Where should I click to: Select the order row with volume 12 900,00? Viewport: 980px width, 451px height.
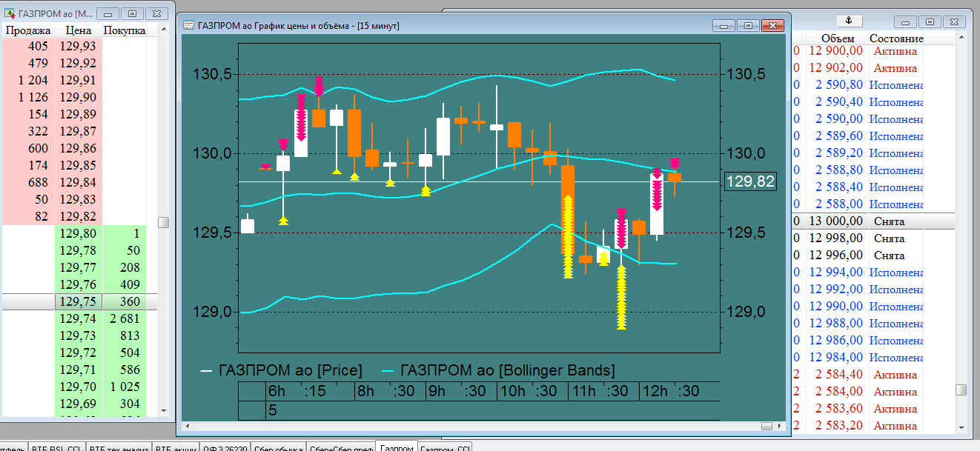(x=873, y=51)
